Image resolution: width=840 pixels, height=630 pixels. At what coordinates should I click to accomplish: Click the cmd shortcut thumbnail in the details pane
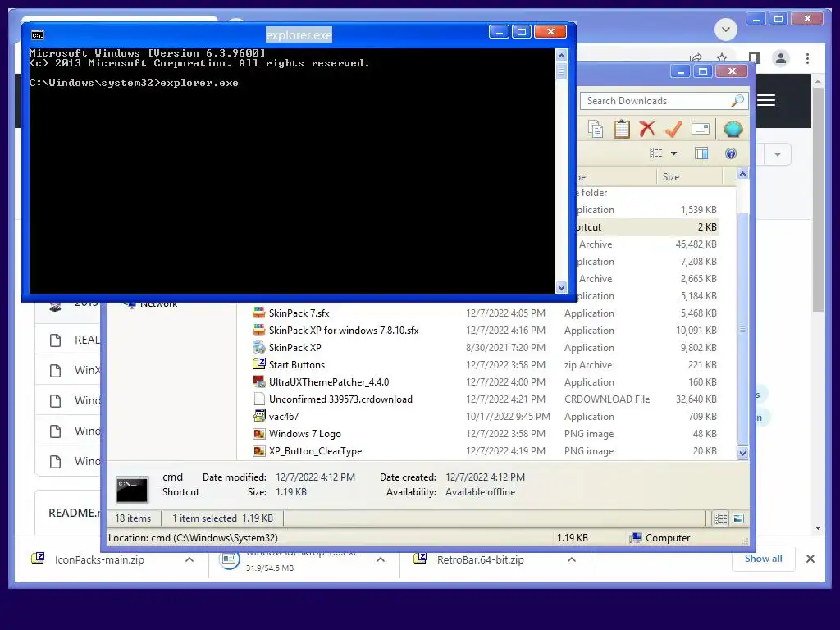[x=132, y=489]
